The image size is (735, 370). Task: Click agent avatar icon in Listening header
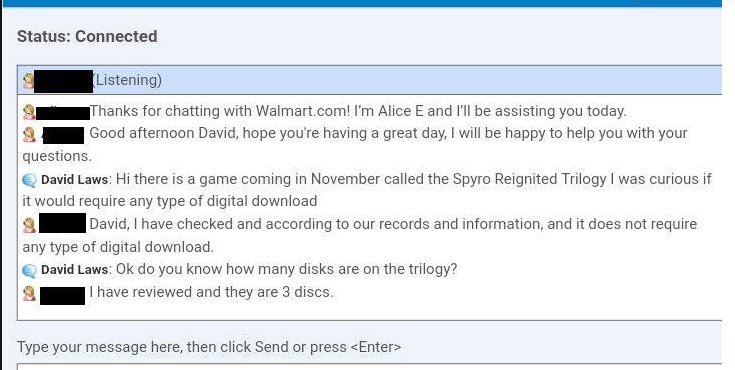tap(29, 81)
